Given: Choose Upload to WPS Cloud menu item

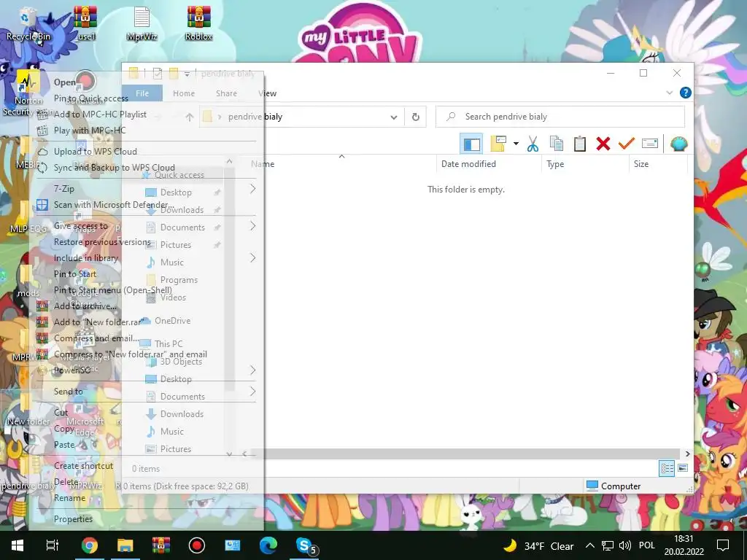Looking at the screenshot, I should (x=96, y=152).
